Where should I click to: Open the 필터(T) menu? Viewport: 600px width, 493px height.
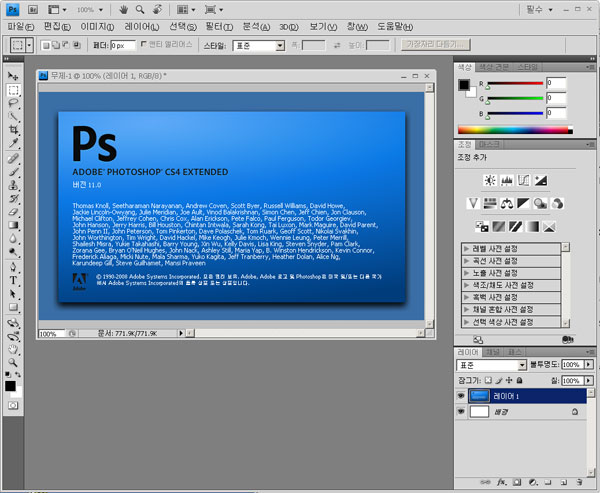(219, 27)
